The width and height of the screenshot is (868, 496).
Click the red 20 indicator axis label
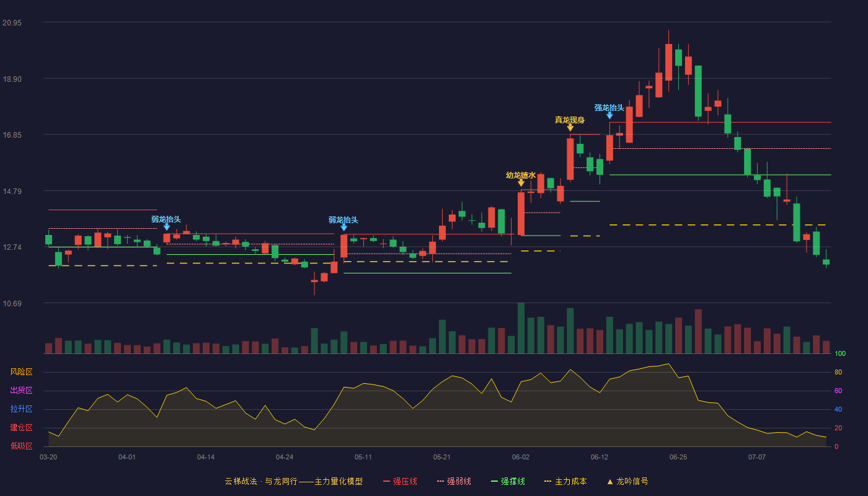coord(838,428)
